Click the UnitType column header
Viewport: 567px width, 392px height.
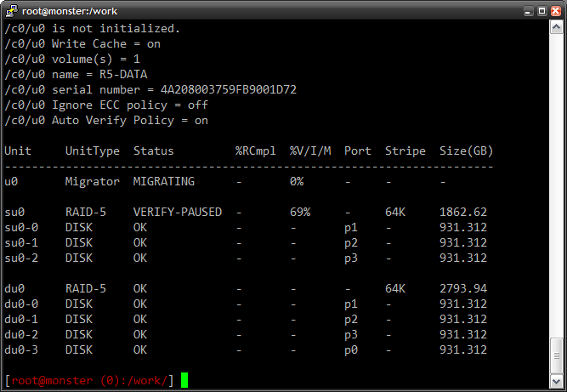pyautogui.click(x=93, y=151)
